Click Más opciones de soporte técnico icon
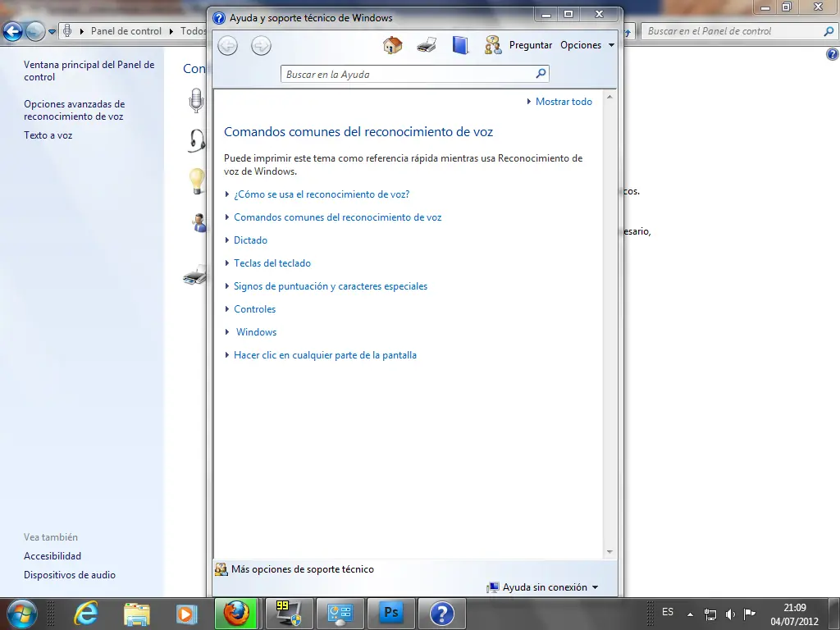 pyautogui.click(x=221, y=569)
